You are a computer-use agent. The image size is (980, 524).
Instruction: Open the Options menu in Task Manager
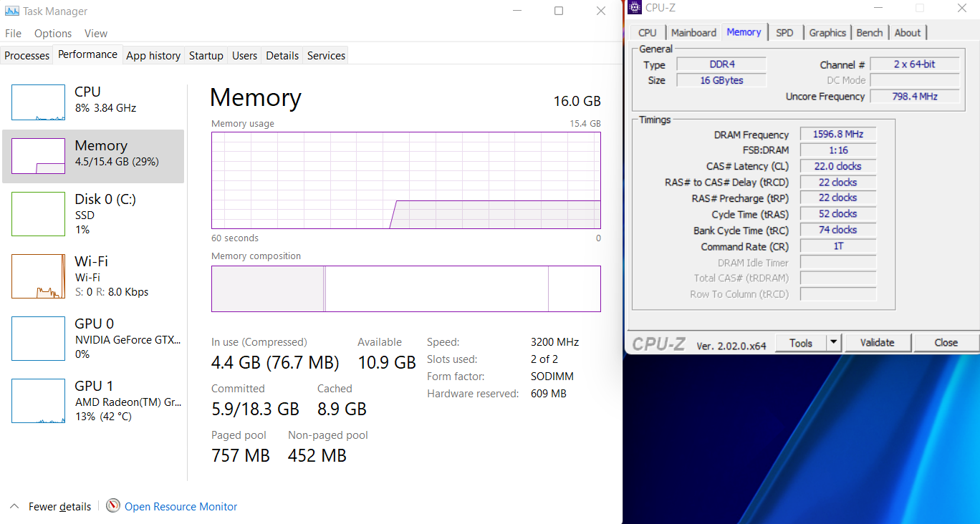[x=53, y=33]
